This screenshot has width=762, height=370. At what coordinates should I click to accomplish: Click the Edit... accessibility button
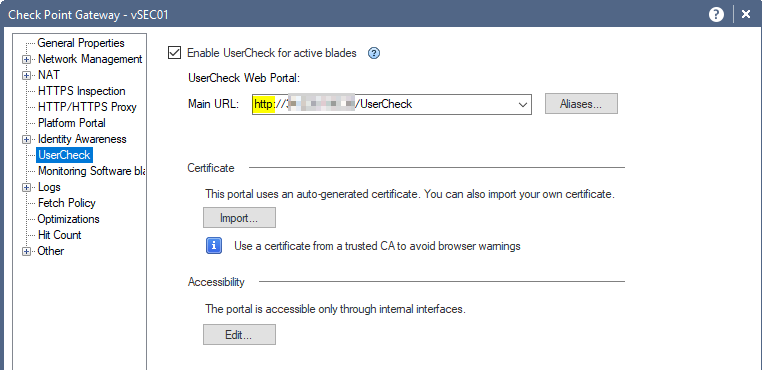pos(239,335)
